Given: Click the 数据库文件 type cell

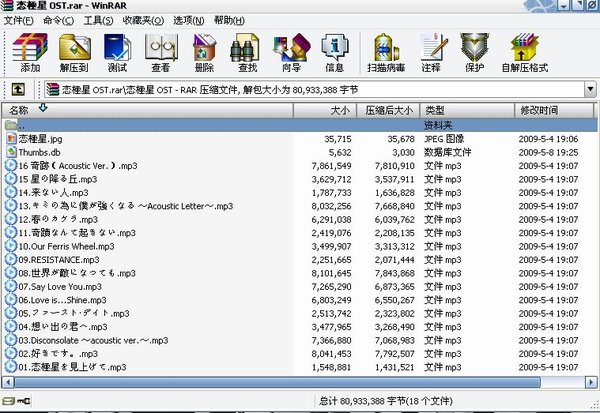Looking at the screenshot, I should (447, 152).
